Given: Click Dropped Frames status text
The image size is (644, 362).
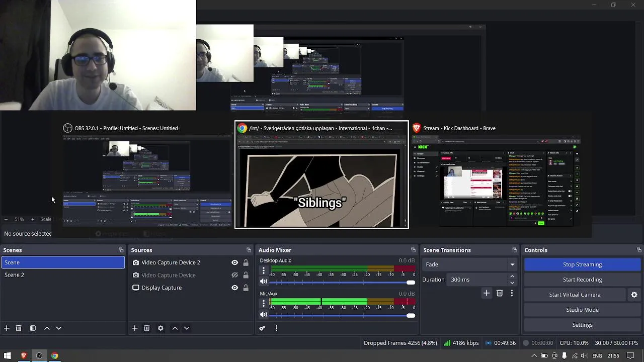Looking at the screenshot, I should (x=400, y=343).
